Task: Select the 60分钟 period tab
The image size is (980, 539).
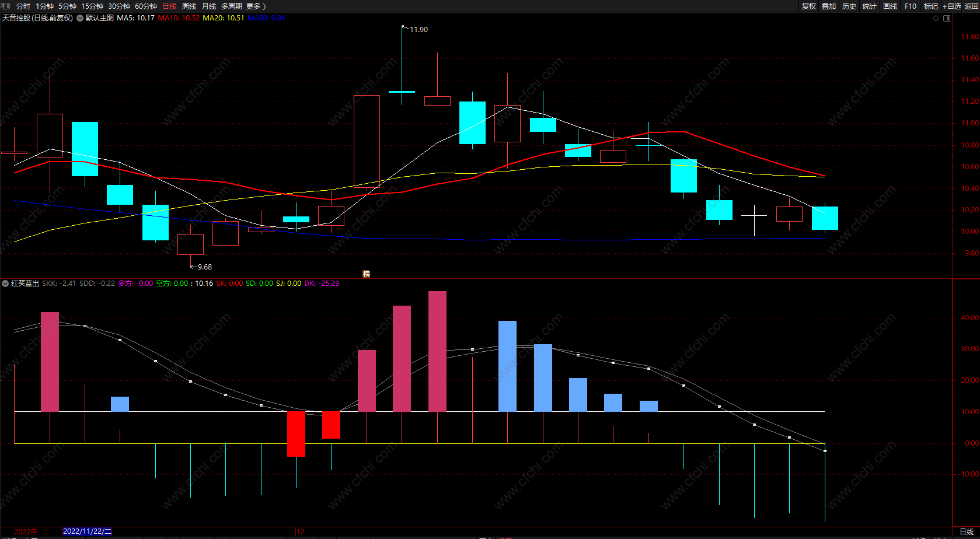Action: 146,6
